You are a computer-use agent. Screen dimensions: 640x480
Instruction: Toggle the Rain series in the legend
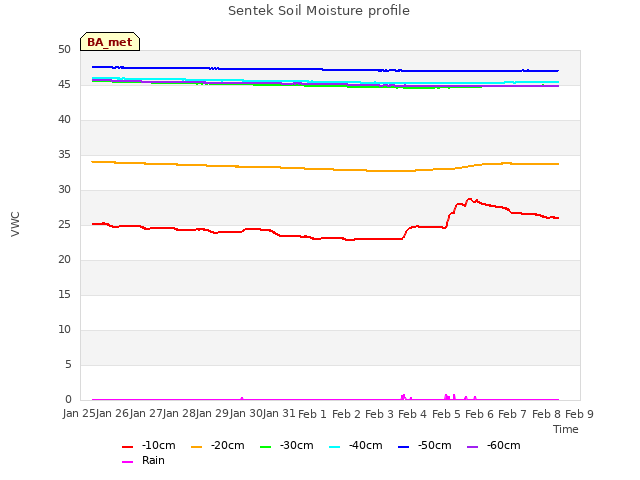(144, 461)
